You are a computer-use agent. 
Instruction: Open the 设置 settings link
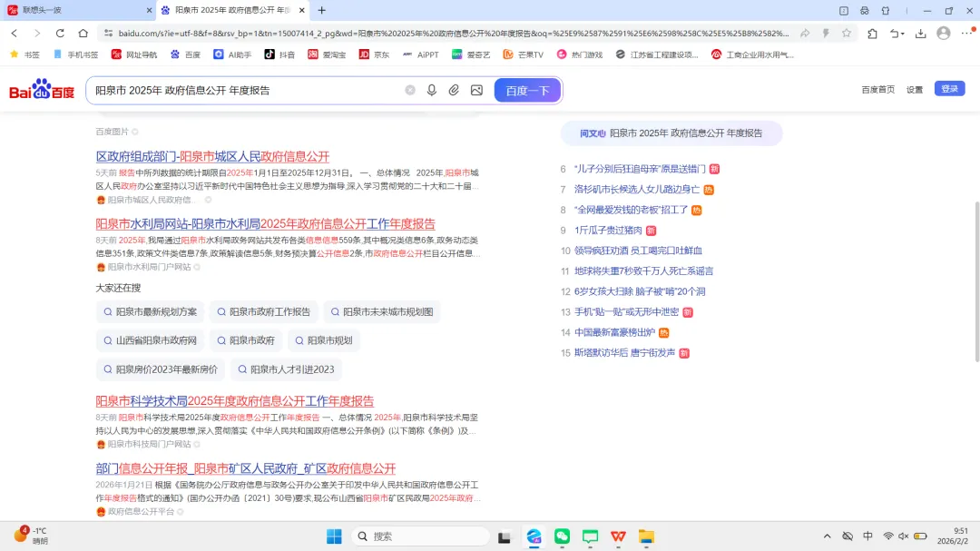pos(915,90)
